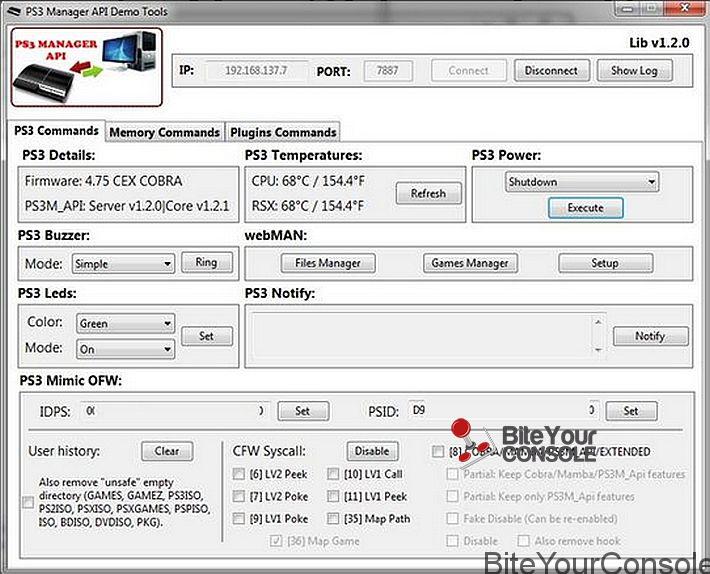Disconnect from the PS3
The height and width of the screenshot is (574, 710).
point(552,71)
